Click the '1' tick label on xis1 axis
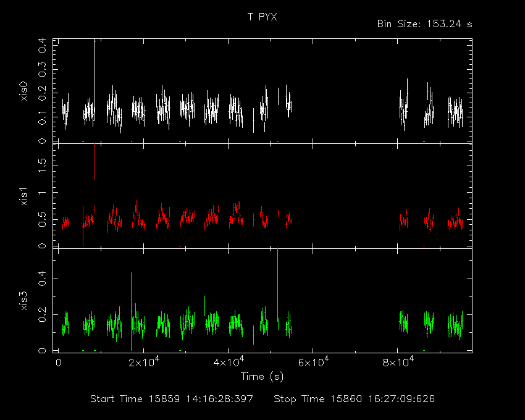 (x=42, y=193)
